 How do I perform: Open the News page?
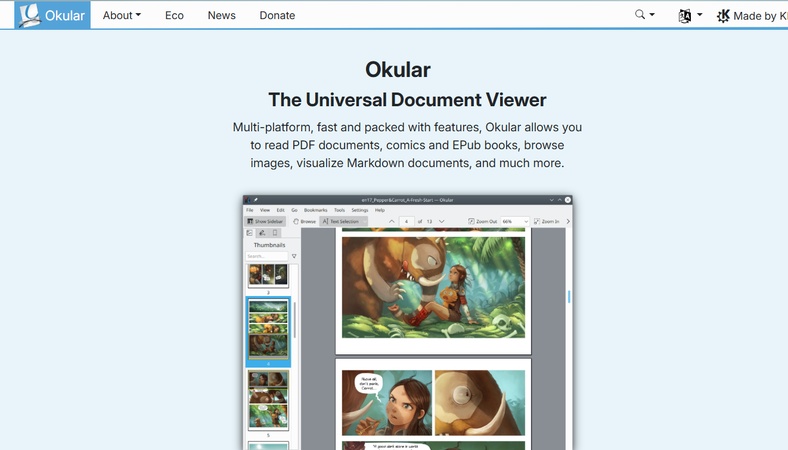tap(222, 16)
